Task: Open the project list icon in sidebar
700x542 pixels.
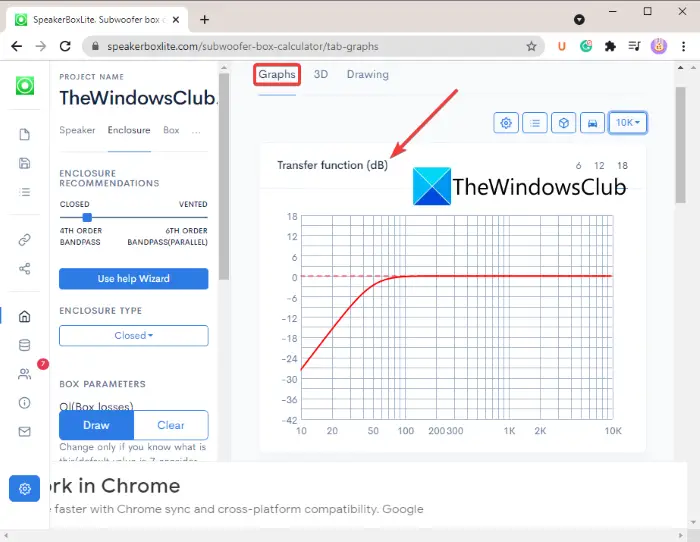Action: click(x=25, y=192)
